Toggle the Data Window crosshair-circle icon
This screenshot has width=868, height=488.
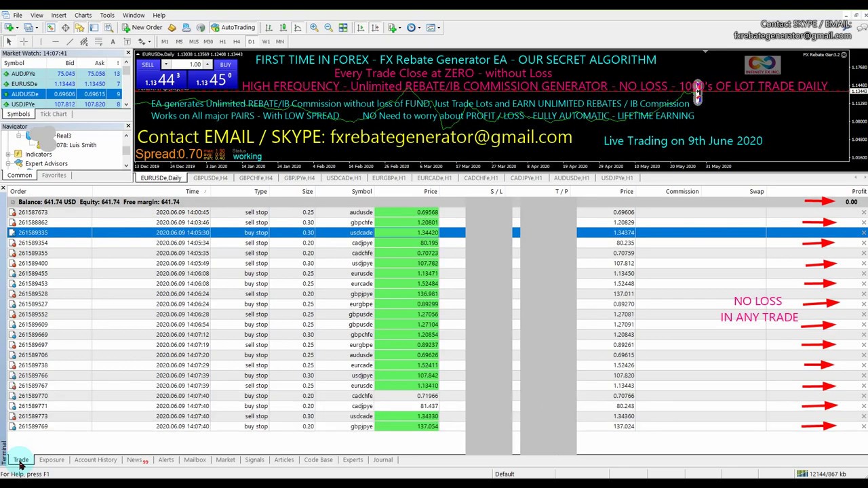(65, 28)
